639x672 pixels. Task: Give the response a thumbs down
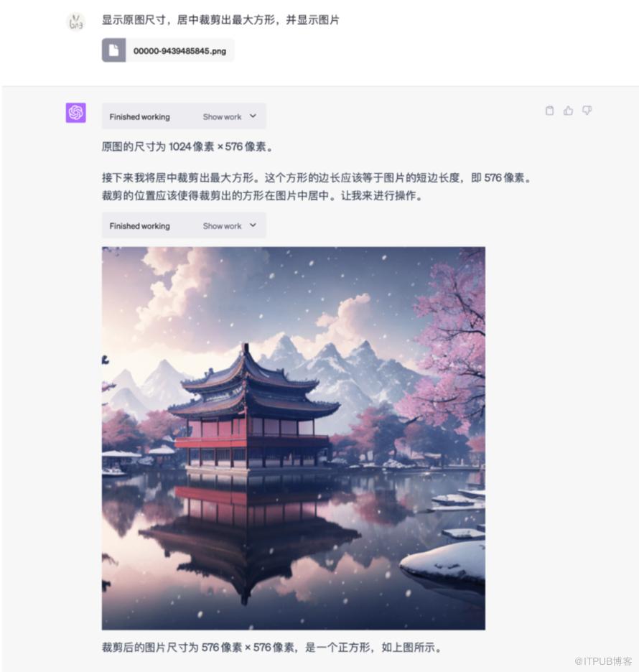[587, 111]
